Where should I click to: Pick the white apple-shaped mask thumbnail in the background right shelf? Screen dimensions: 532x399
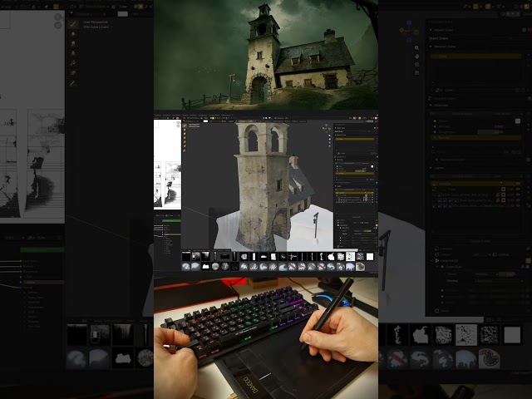[x=421, y=334]
